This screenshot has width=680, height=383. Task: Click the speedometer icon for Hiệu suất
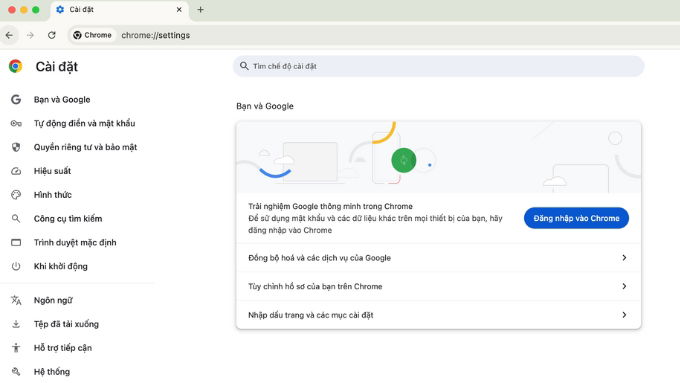(x=16, y=171)
